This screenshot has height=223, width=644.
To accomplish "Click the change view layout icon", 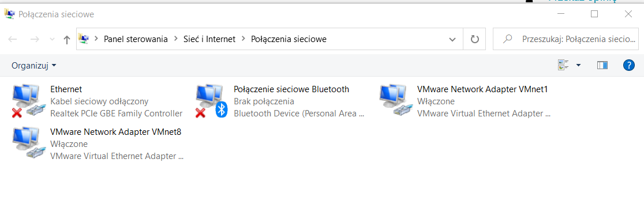I will 563,65.
